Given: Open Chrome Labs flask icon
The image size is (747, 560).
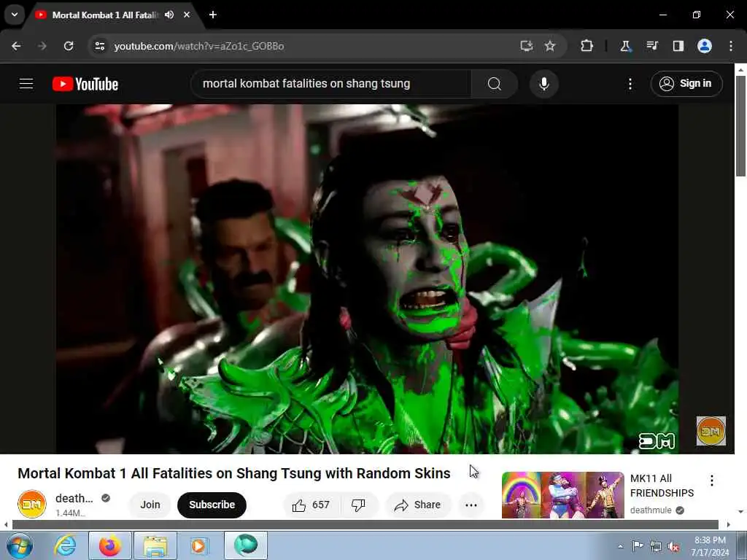Looking at the screenshot, I should tap(625, 46).
